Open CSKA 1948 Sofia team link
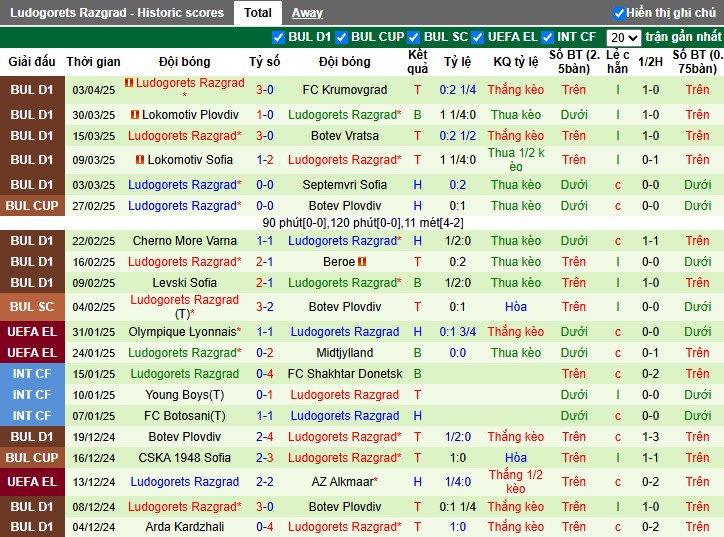 [x=185, y=458]
